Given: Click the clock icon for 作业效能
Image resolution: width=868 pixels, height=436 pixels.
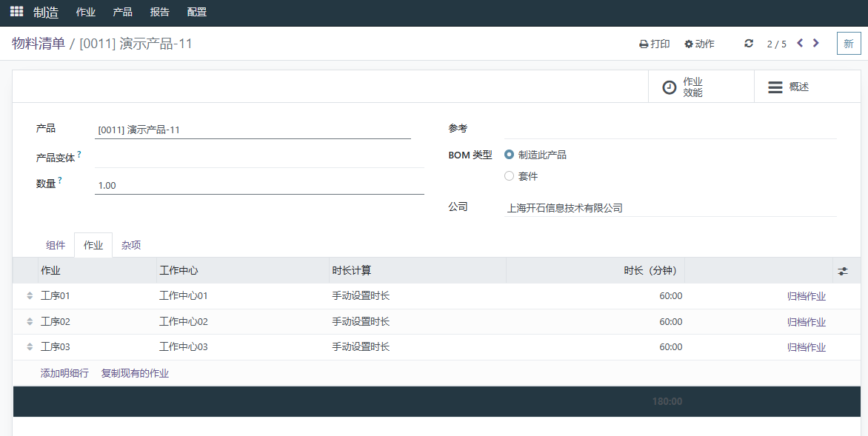Looking at the screenshot, I should pyautogui.click(x=670, y=87).
